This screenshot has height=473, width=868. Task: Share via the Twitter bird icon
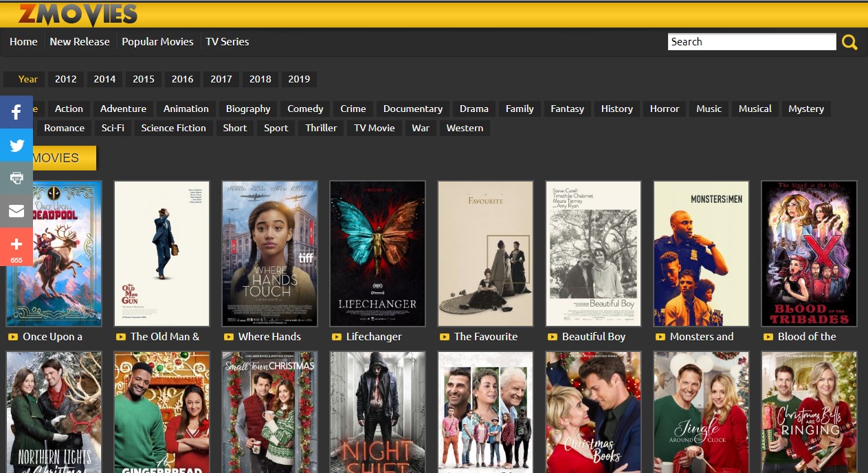(x=16, y=145)
